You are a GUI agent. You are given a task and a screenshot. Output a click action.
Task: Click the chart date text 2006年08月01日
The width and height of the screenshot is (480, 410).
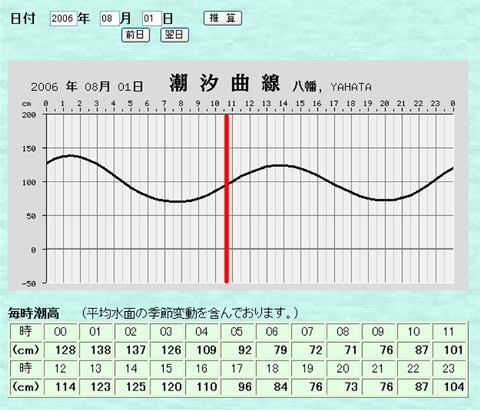point(87,87)
